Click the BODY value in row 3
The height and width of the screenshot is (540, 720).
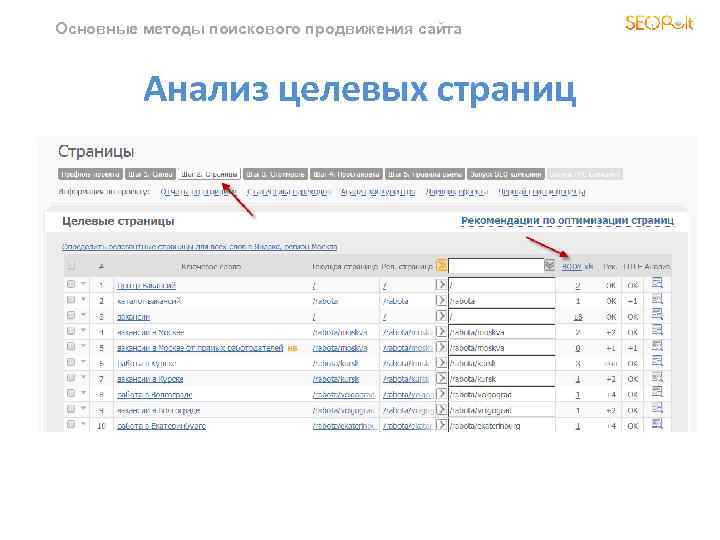pyautogui.click(x=578, y=317)
